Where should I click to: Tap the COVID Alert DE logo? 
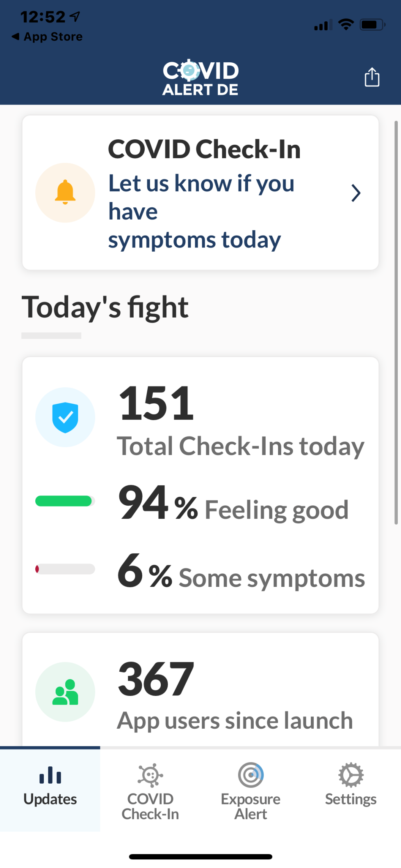pyautogui.click(x=200, y=78)
